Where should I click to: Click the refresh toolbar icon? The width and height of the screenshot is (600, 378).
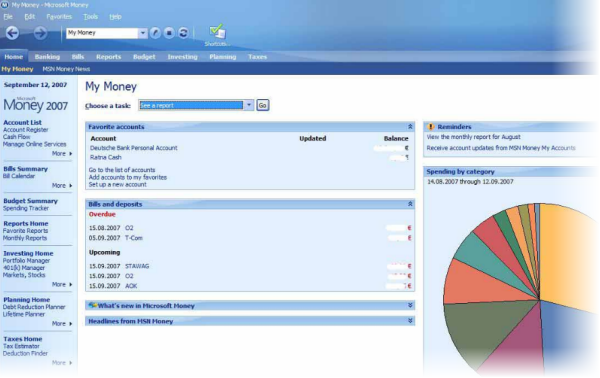[x=183, y=33]
